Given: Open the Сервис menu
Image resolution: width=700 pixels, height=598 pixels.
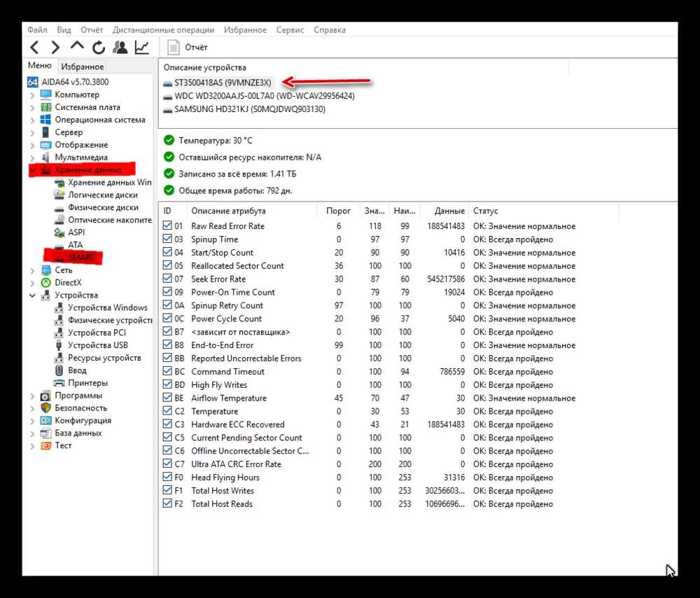Looking at the screenshot, I should tap(290, 30).
